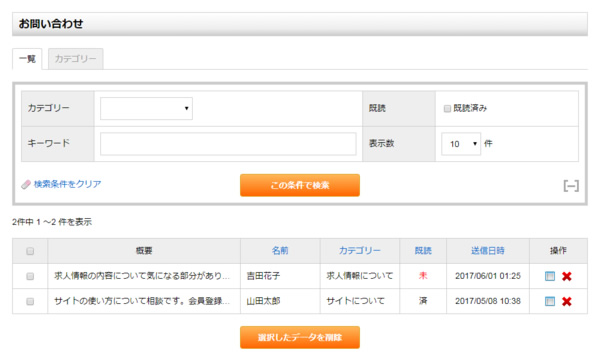600x361 pixels.
Task: Toggle select-all checkbox in table header
Action: pos(30,251)
